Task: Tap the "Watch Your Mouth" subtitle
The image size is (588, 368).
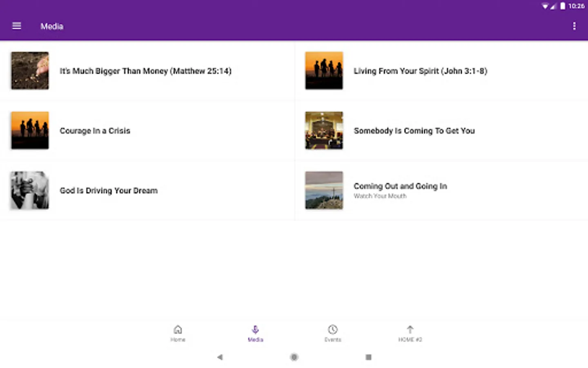Action: (380, 196)
